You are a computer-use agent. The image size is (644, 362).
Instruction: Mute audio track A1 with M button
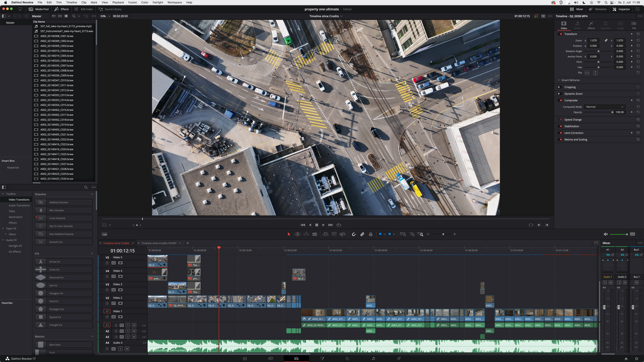point(134,325)
